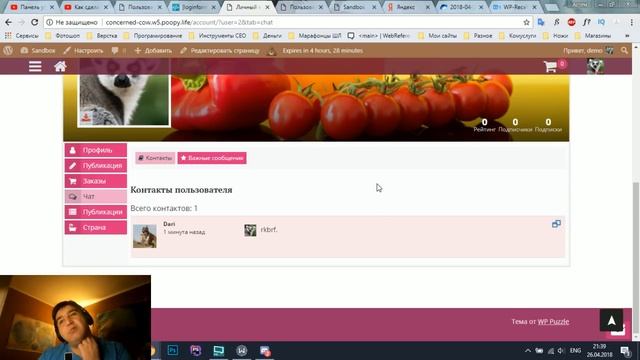The image size is (640, 360).
Task: Click Важные сообщения button
Action: pos(212,158)
